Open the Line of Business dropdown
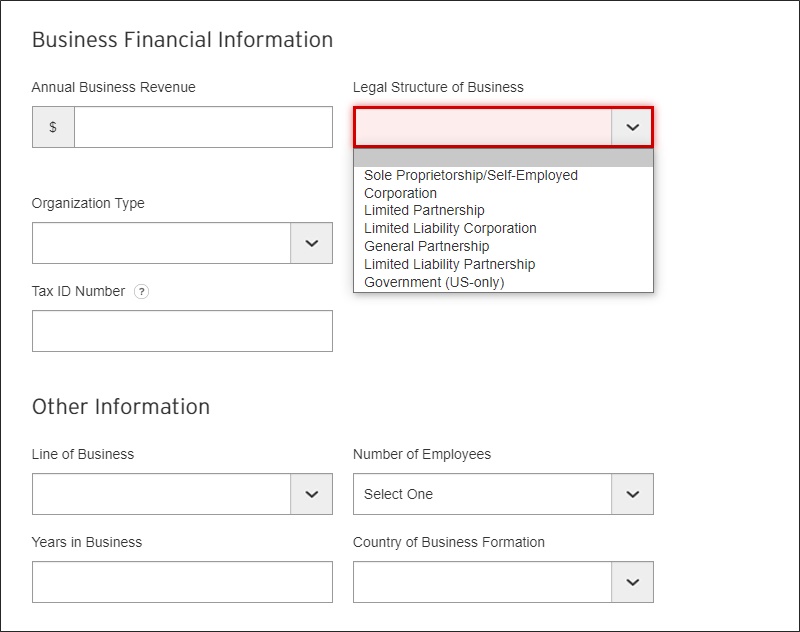Image resolution: width=800 pixels, height=632 pixels. [182, 494]
